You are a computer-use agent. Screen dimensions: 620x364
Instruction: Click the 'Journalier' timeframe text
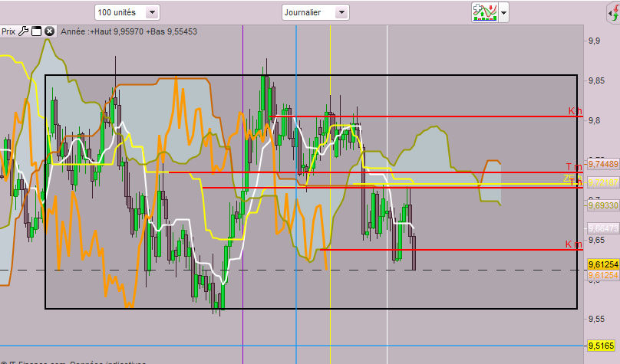pyautogui.click(x=302, y=12)
